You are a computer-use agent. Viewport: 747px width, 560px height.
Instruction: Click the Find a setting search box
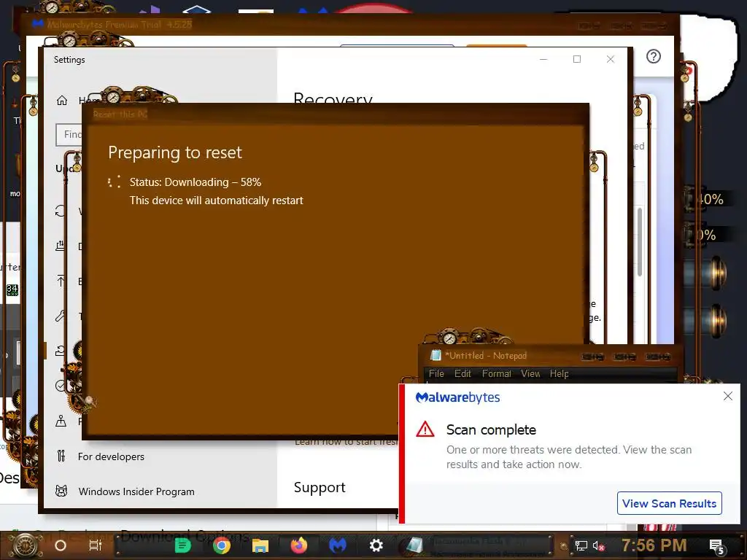tap(69, 135)
